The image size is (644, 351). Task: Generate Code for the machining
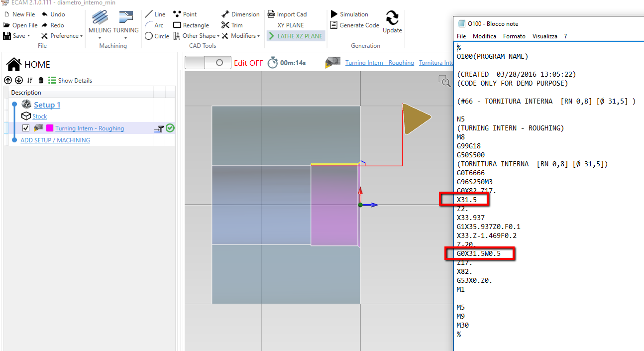click(355, 25)
